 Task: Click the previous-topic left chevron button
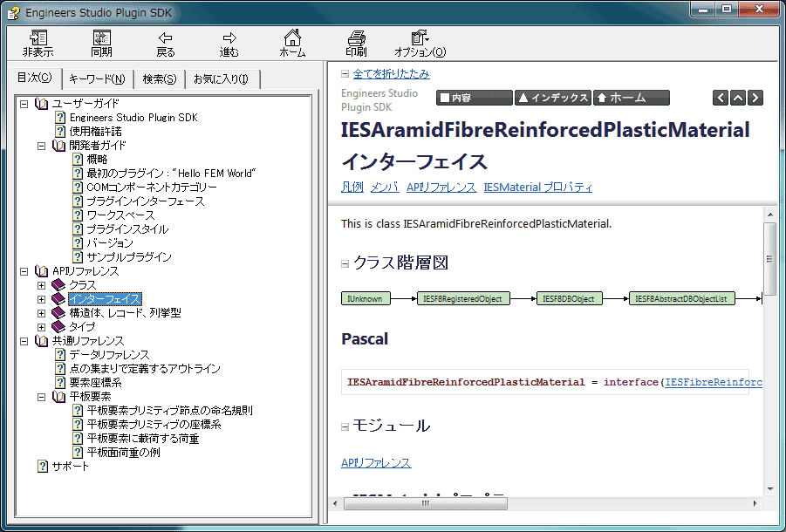(721, 98)
